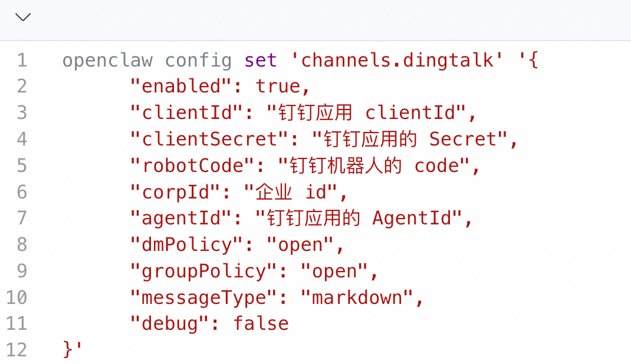This screenshot has height=364, width=631.
Task: Click the 'false' value on debug line
Action: click(261, 324)
